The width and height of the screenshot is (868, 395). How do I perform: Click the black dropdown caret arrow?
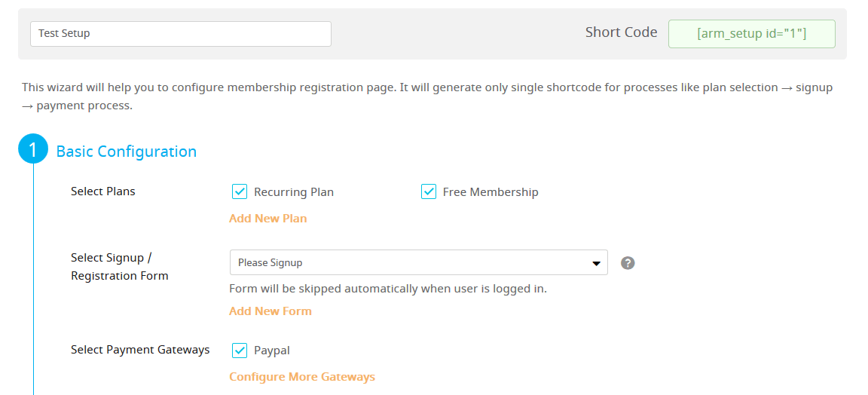click(596, 263)
